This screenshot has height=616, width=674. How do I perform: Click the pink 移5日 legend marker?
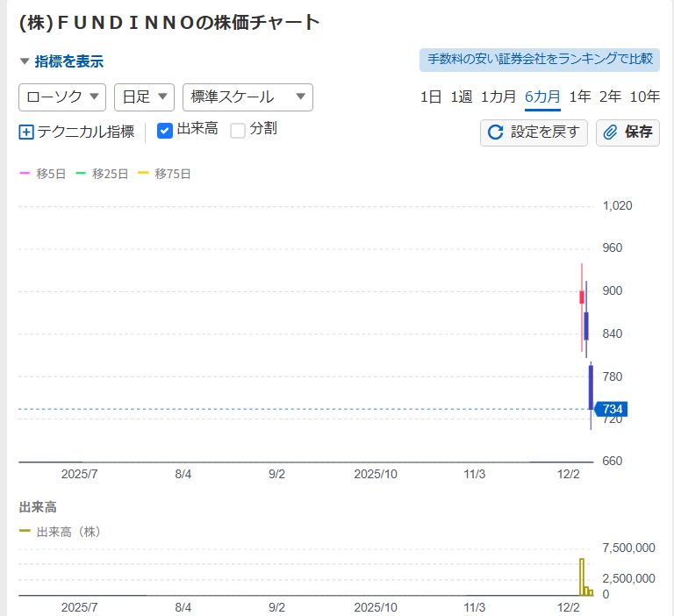(x=25, y=174)
